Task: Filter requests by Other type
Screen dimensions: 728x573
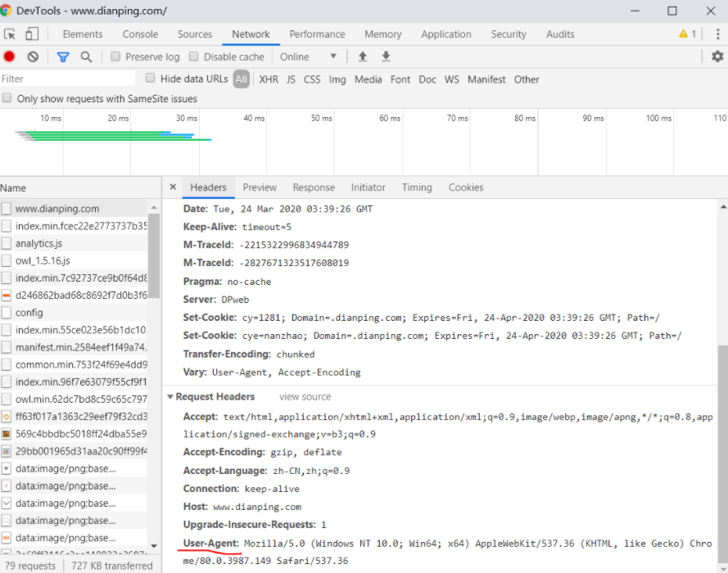Action: coord(527,79)
